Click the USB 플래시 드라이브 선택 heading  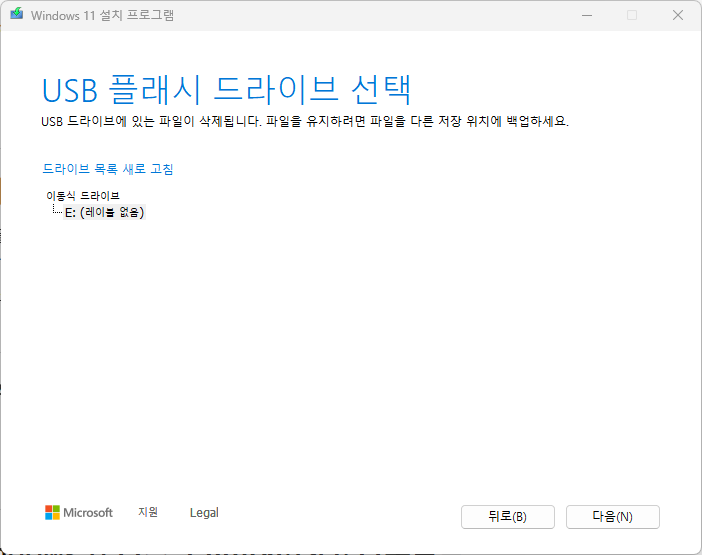pos(227,90)
